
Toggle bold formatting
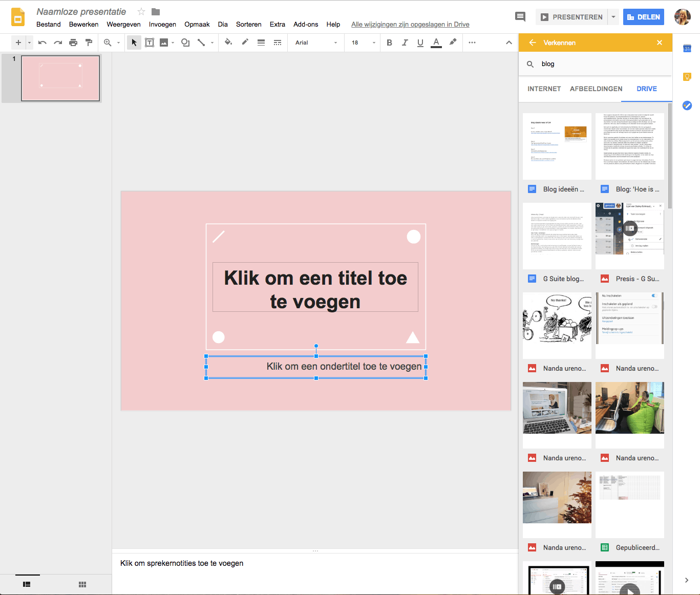tap(389, 42)
